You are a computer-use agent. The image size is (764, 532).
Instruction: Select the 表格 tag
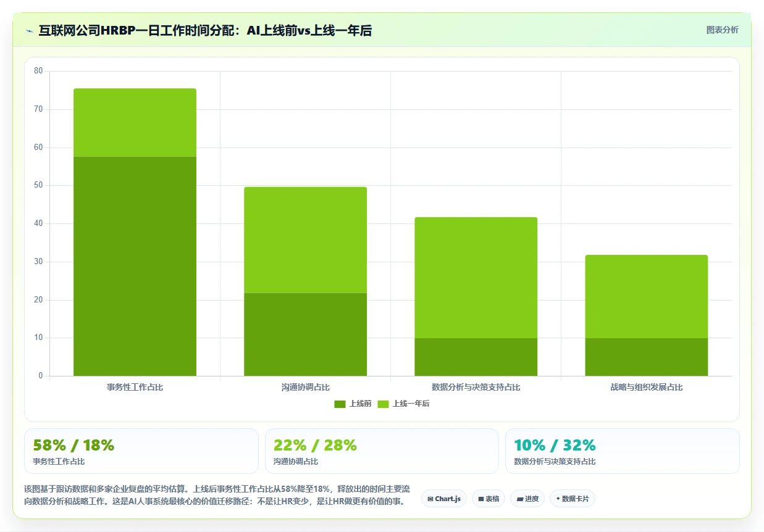pos(489,499)
